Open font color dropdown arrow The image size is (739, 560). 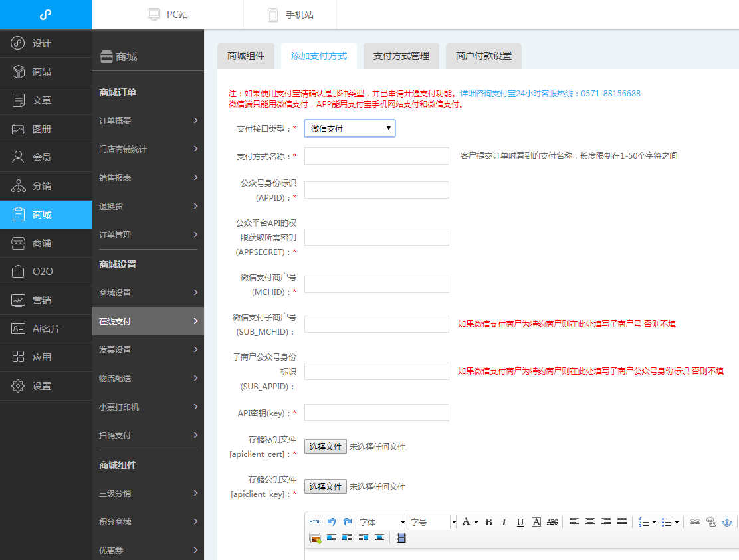(476, 522)
